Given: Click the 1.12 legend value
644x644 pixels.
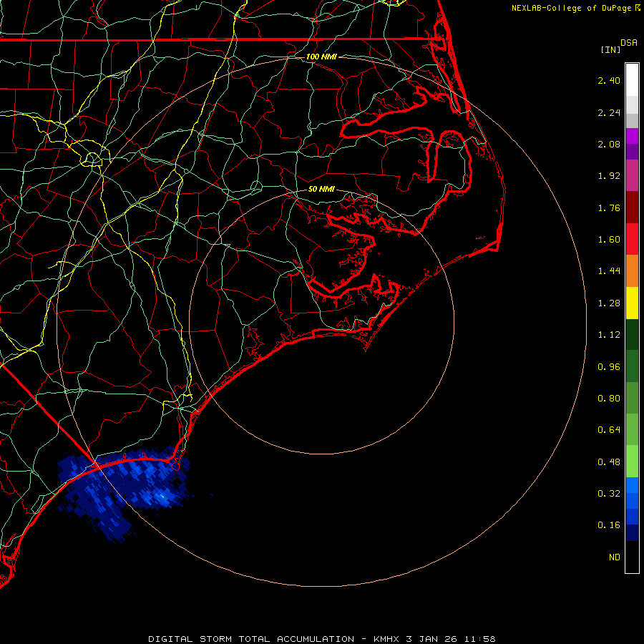Looking at the screenshot, I should pyautogui.click(x=609, y=335).
